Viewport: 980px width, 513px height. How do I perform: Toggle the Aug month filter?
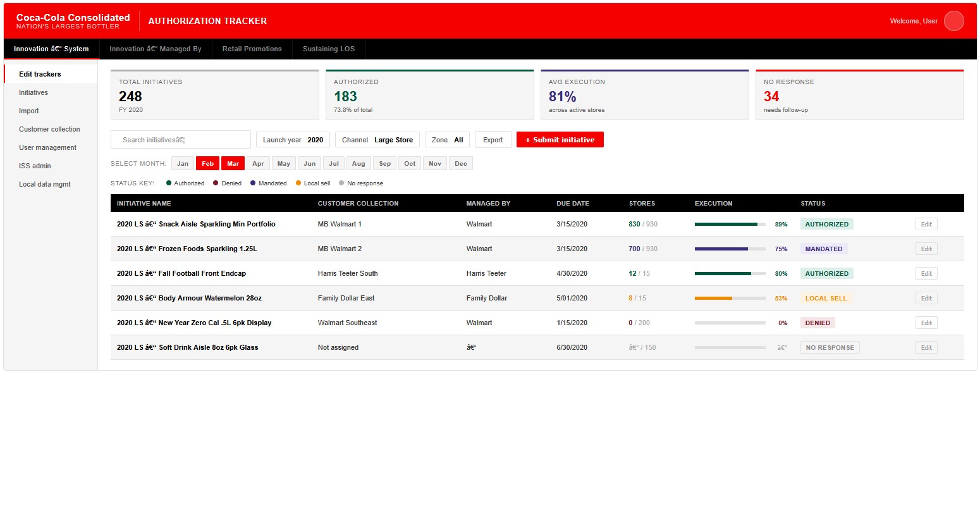(x=358, y=164)
